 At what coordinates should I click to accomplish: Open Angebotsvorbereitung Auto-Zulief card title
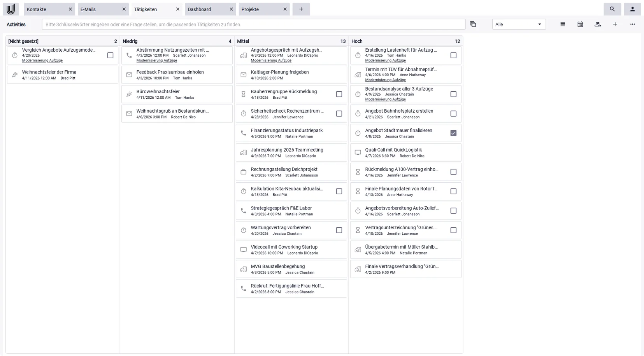[402, 208]
